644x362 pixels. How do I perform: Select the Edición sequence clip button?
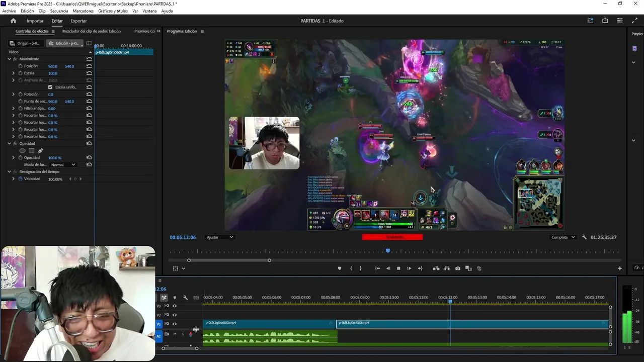[64, 43]
